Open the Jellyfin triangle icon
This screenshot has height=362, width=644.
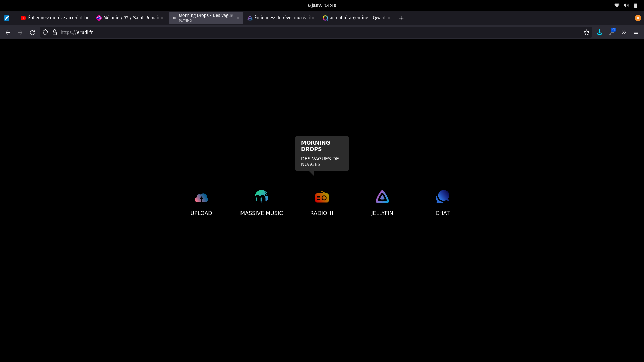382,197
